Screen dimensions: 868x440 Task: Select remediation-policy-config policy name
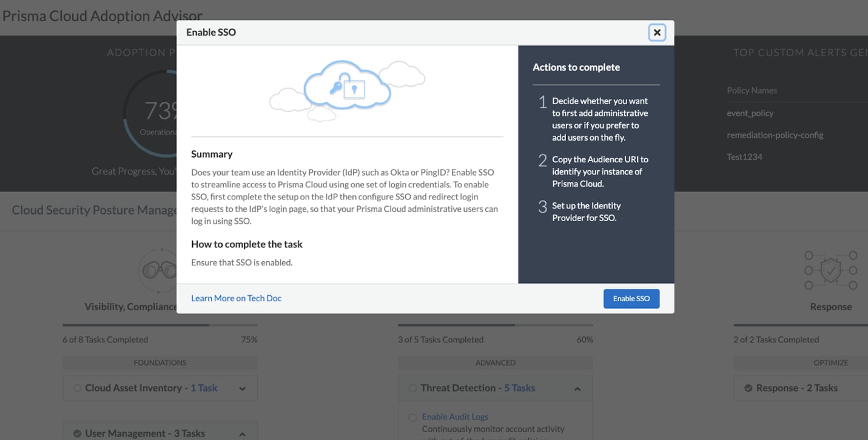click(775, 135)
